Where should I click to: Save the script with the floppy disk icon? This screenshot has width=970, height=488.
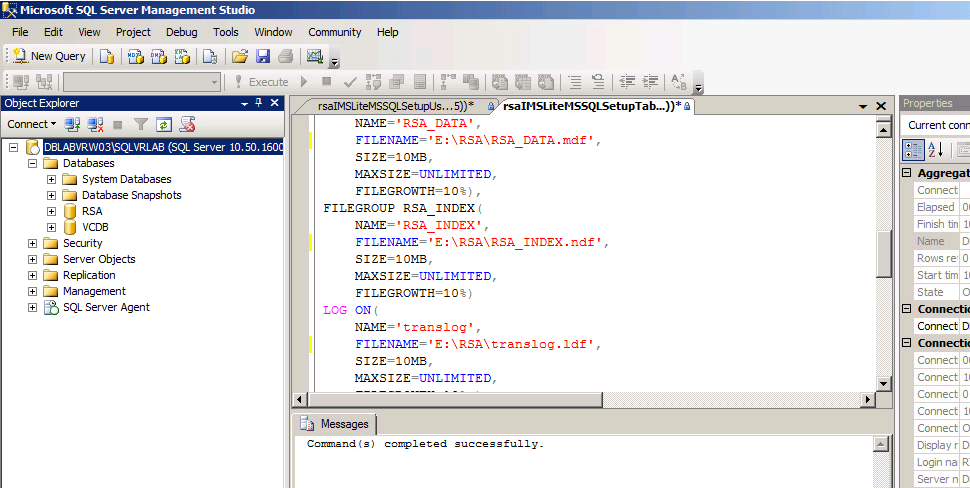point(263,56)
